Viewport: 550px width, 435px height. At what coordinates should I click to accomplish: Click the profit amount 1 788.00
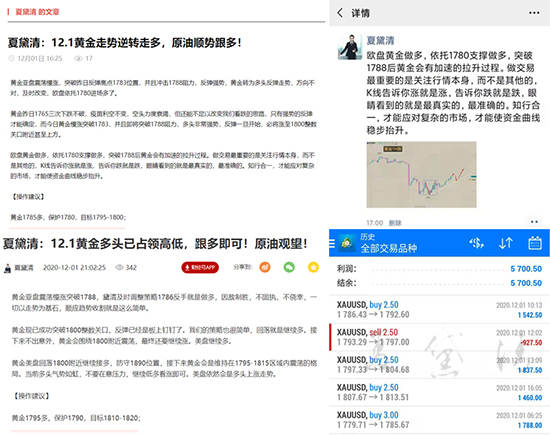[530, 426]
